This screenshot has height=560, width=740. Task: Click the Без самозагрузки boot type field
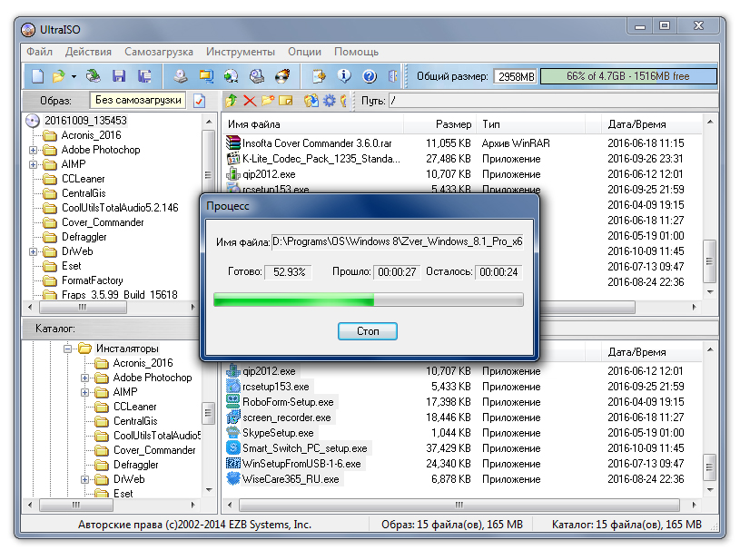[x=138, y=100]
